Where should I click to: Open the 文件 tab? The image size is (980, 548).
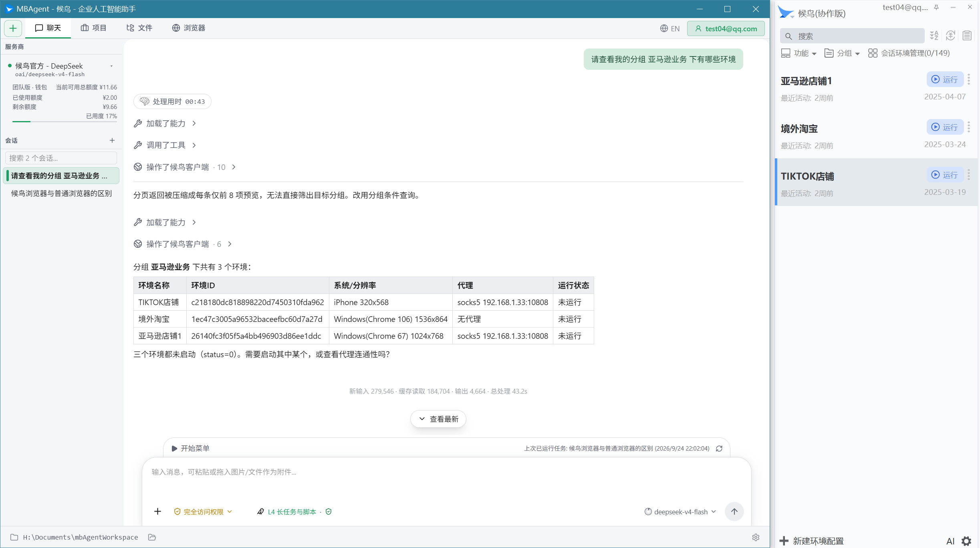point(139,28)
